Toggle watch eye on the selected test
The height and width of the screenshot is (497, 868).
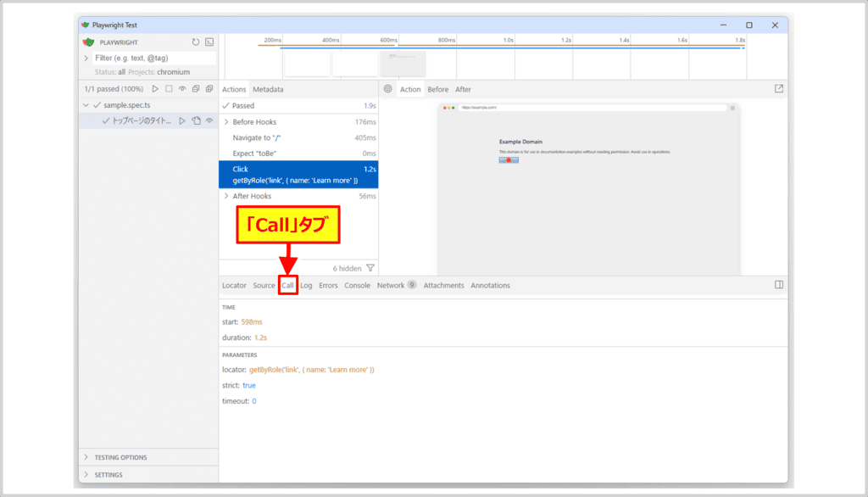pyautogui.click(x=209, y=120)
